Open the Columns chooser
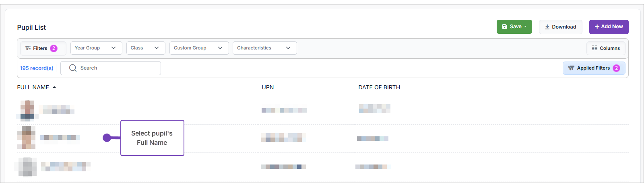The image size is (644, 183). coord(606,48)
